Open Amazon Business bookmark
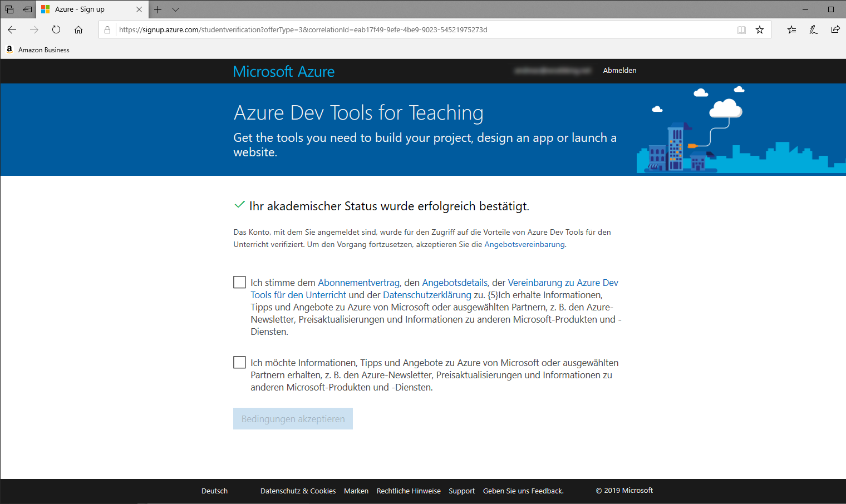The height and width of the screenshot is (504, 846). pyautogui.click(x=43, y=50)
